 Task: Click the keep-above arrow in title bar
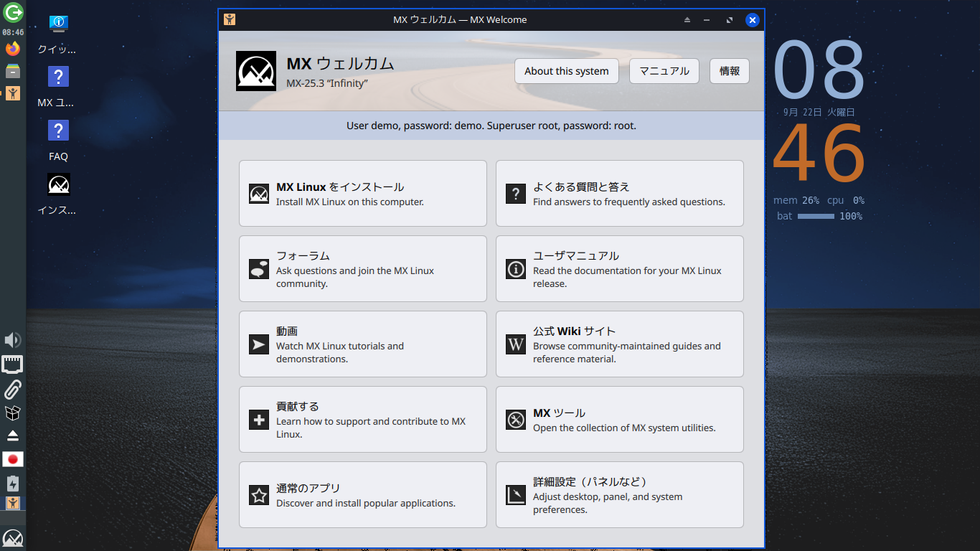point(687,20)
